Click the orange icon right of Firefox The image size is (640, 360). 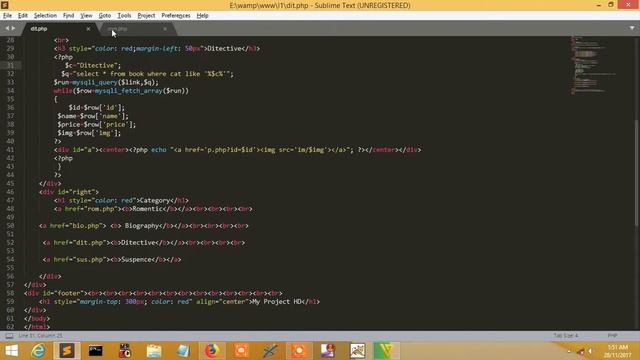click(241, 351)
